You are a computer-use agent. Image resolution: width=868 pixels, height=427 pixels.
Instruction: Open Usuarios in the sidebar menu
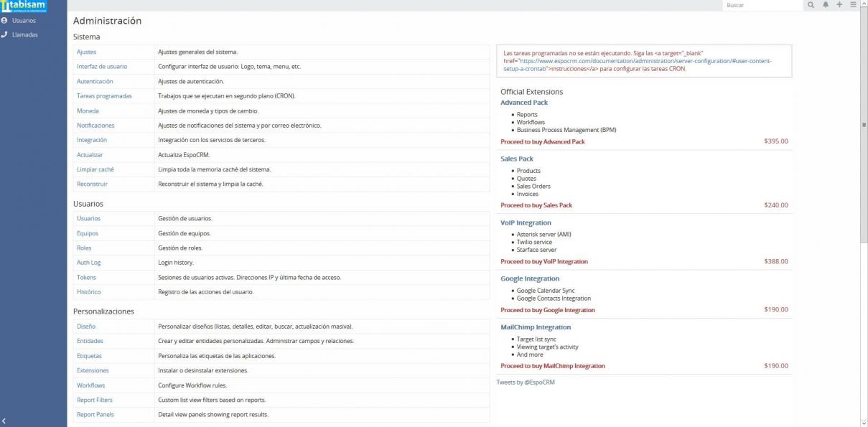pos(24,21)
